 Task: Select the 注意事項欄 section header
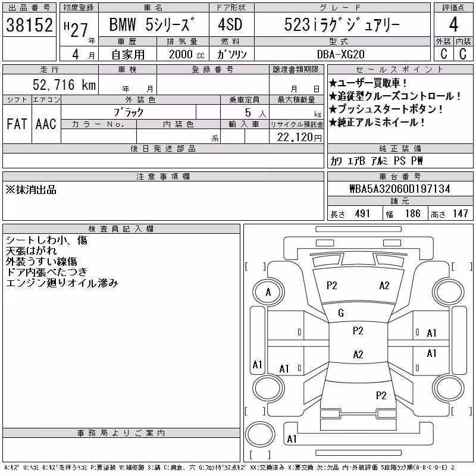(x=163, y=176)
